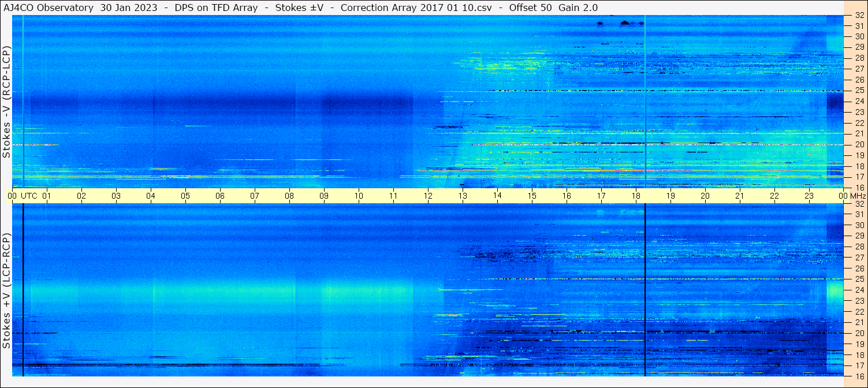Click 24 MHz tick of lower Stokes +V panel
Image resolution: width=868 pixels, height=388 pixels.
point(859,290)
